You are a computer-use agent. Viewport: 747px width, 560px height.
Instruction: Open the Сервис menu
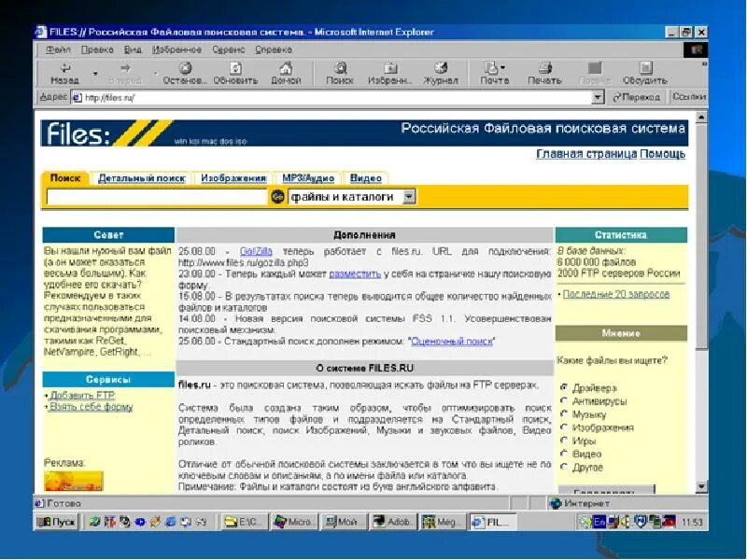(x=228, y=49)
